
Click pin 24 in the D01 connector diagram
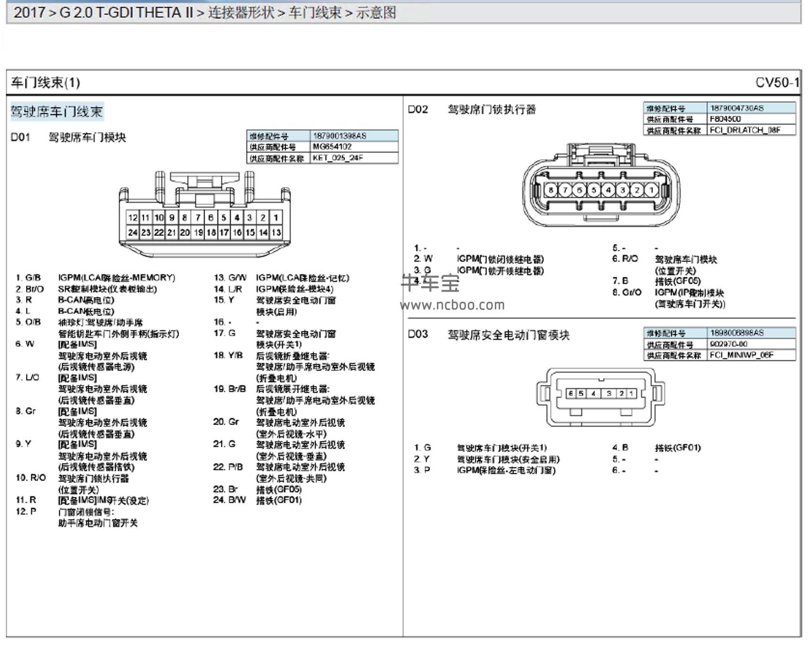(x=133, y=232)
